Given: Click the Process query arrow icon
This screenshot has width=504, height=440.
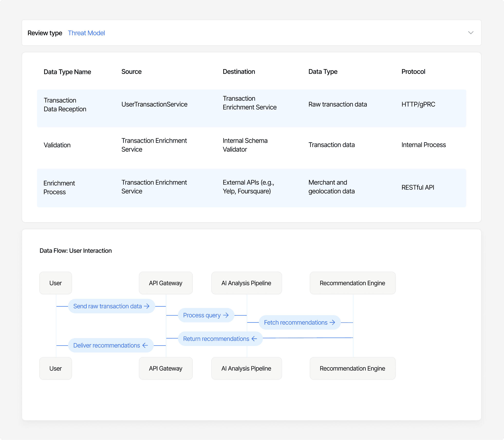Looking at the screenshot, I should pos(226,315).
